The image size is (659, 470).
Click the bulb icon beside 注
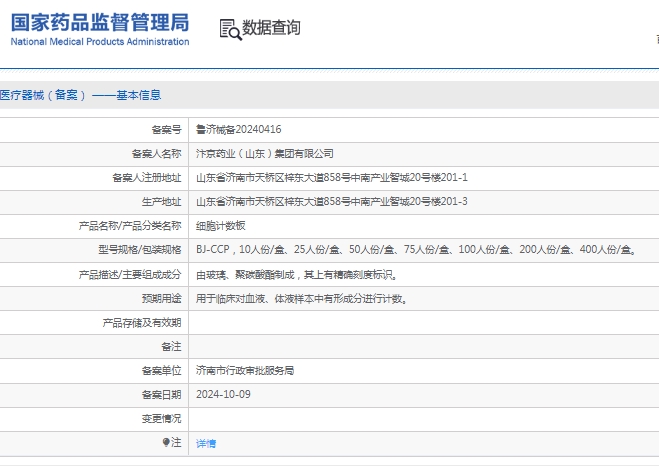[x=166, y=442]
